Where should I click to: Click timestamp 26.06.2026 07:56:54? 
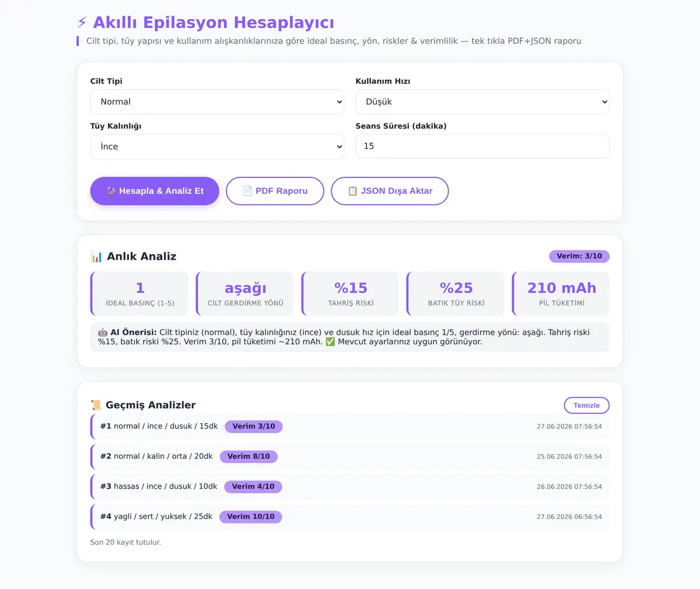point(569,487)
